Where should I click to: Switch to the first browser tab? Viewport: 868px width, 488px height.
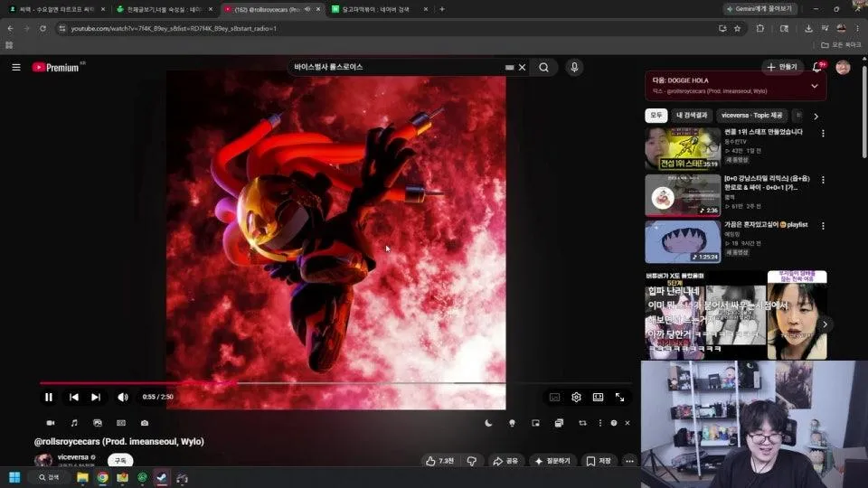pos(56,9)
